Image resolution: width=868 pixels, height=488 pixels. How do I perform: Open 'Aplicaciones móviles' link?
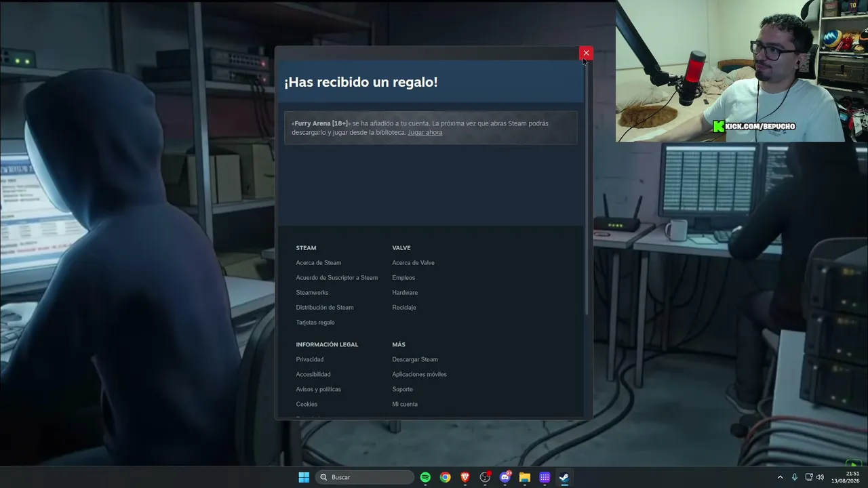point(420,375)
